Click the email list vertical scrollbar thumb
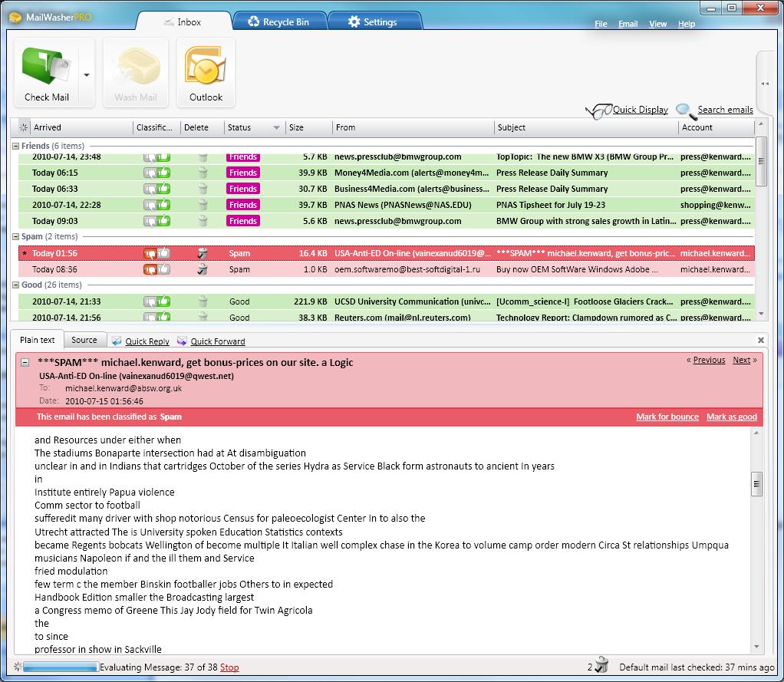This screenshot has height=682, width=784. coord(760,161)
